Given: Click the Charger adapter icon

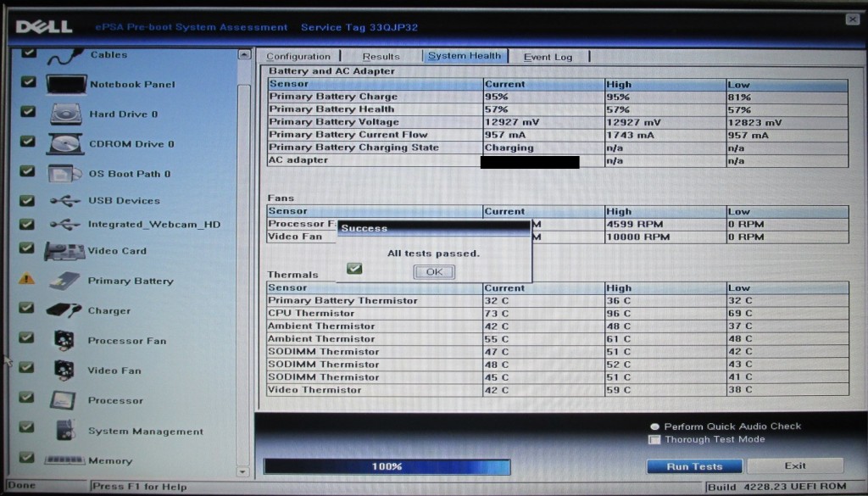Looking at the screenshot, I should click(64, 310).
